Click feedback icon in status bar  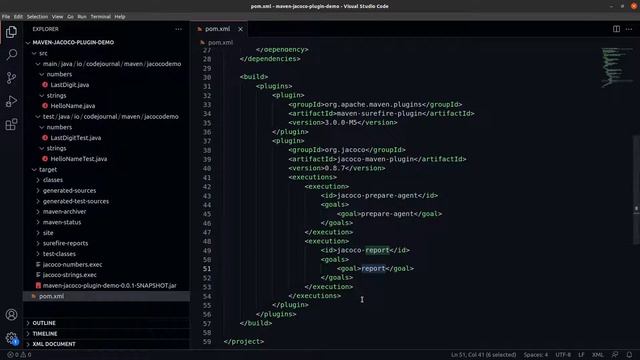pyautogui.click(x=615, y=355)
